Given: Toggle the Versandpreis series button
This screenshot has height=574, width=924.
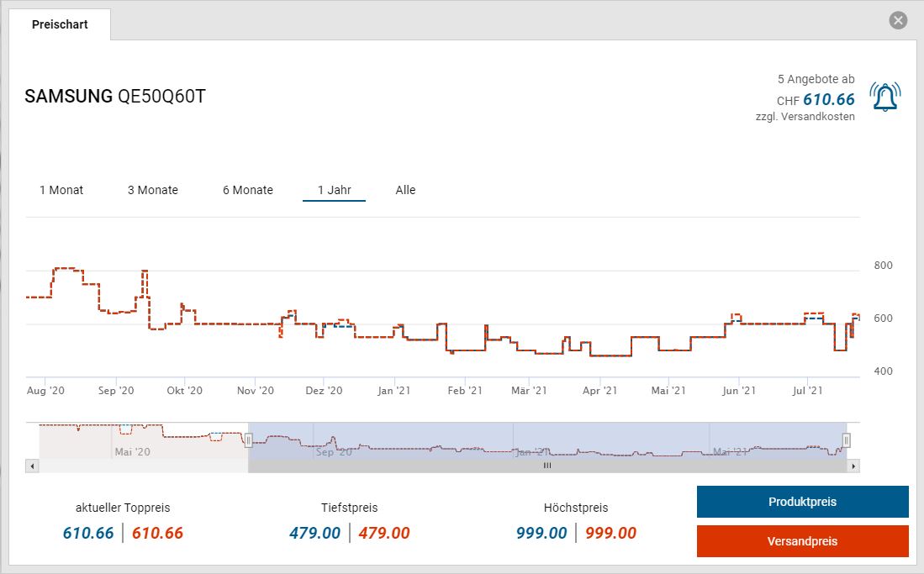Looking at the screenshot, I should click(802, 541).
